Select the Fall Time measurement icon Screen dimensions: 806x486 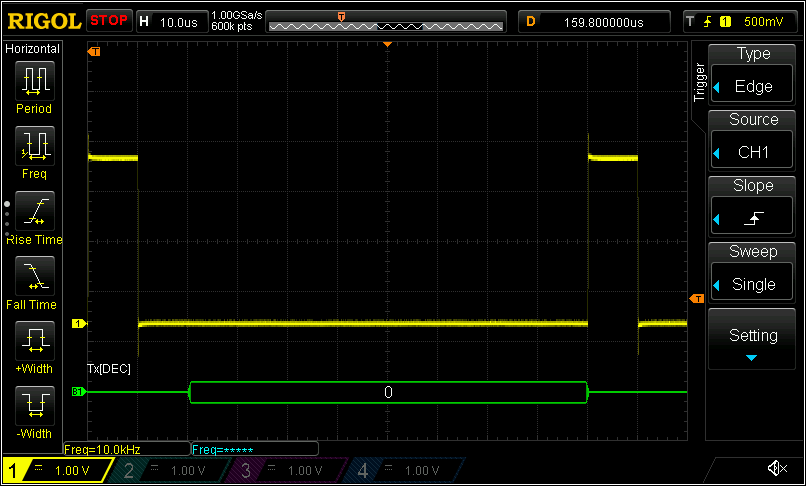34,276
